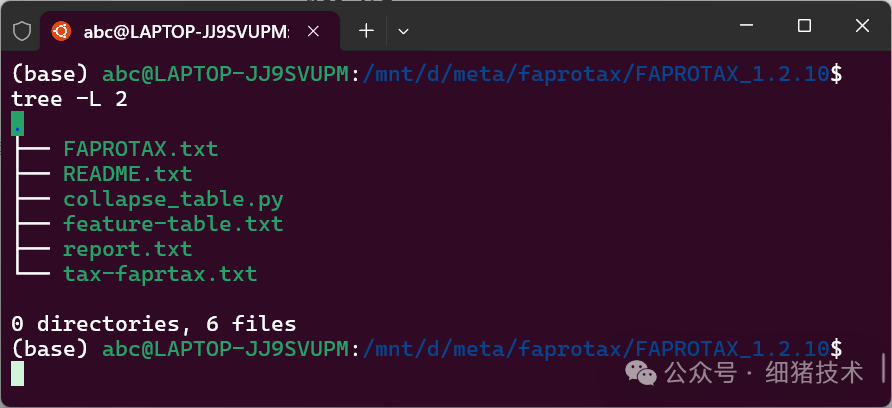This screenshot has height=408, width=892.
Task: Expand the terminal profiles dropdown chevron
Action: point(404,31)
